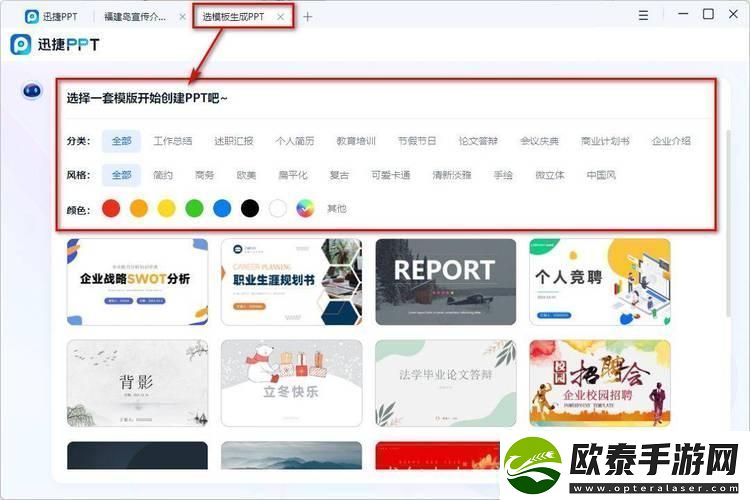Screen dimensions: 750x500
Task: Filter category by 企业介绍
Action: click(671, 141)
